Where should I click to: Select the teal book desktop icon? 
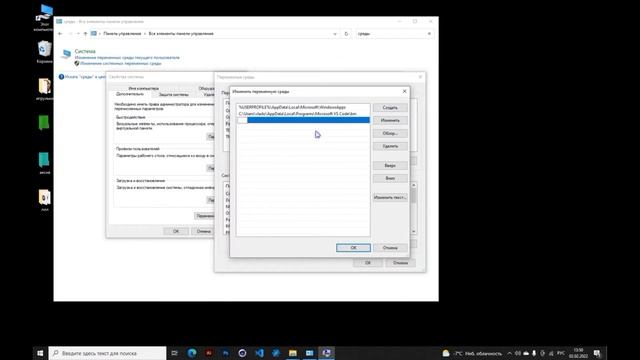point(44,162)
